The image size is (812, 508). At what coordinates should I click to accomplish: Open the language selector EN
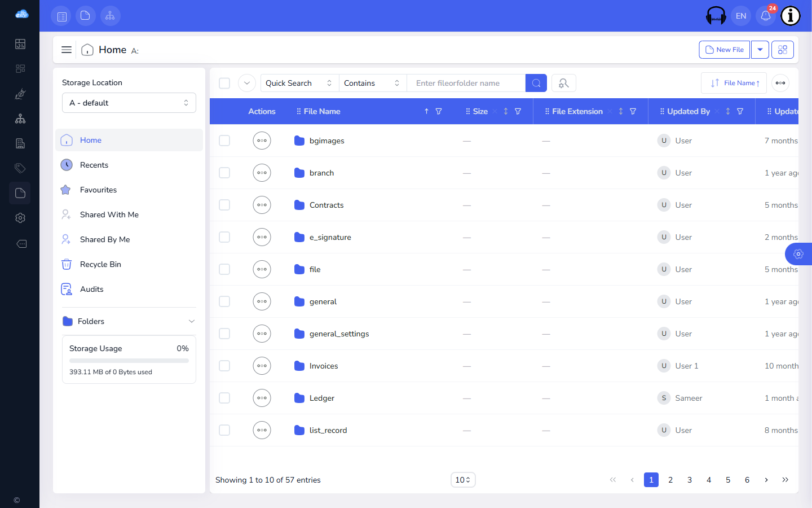click(x=741, y=16)
